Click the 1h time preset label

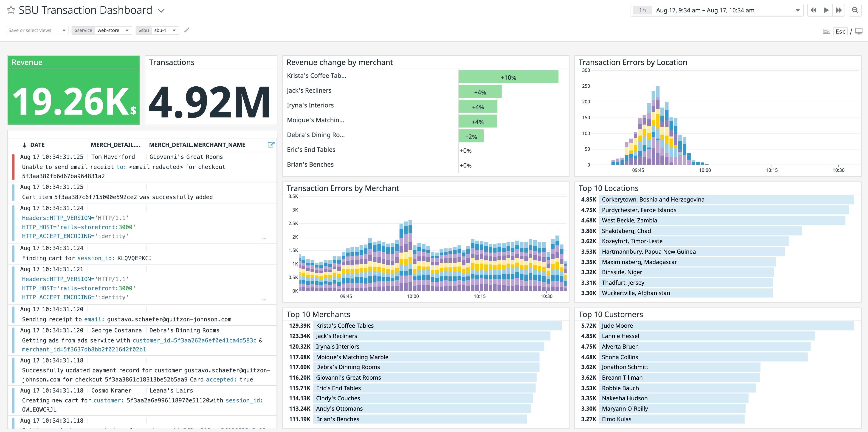tap(642, 10)
